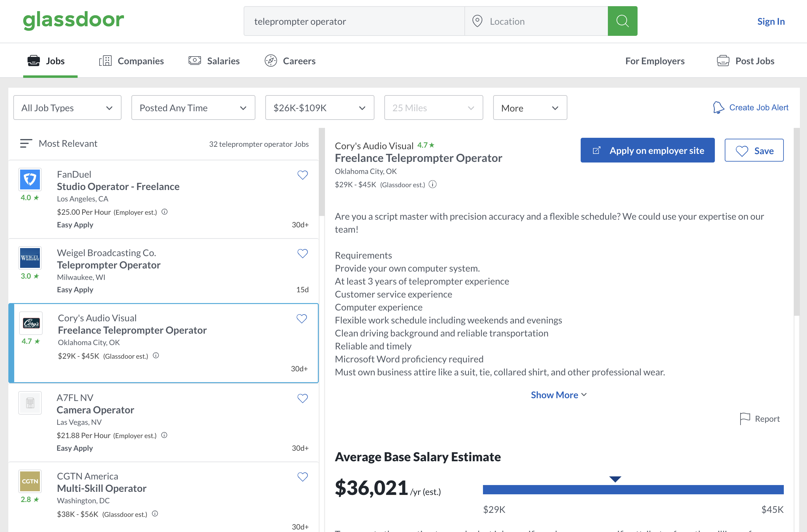Click the Salaries money icon
This screenshot has height=532, width=807.
point(194,60)
